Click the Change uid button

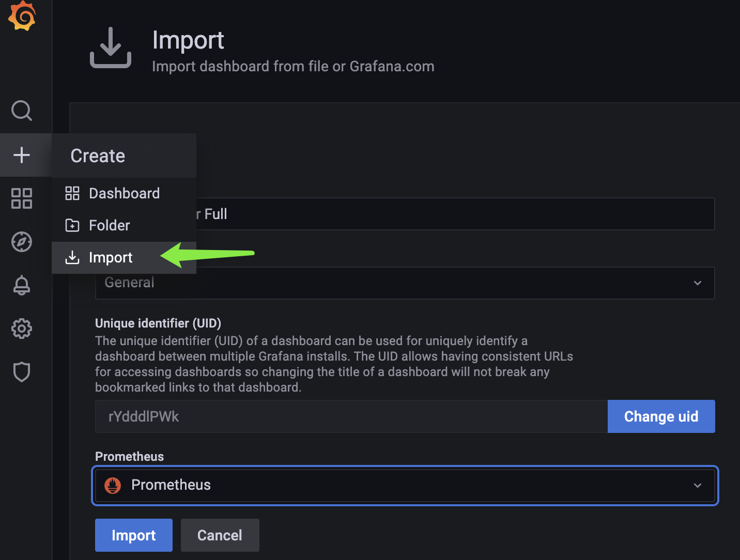click(661, 416)
